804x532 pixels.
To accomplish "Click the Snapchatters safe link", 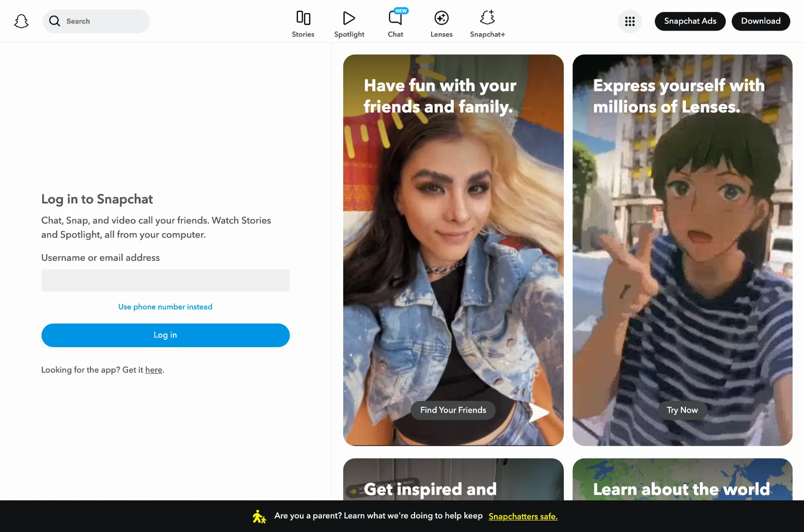I will pos(523,516).
